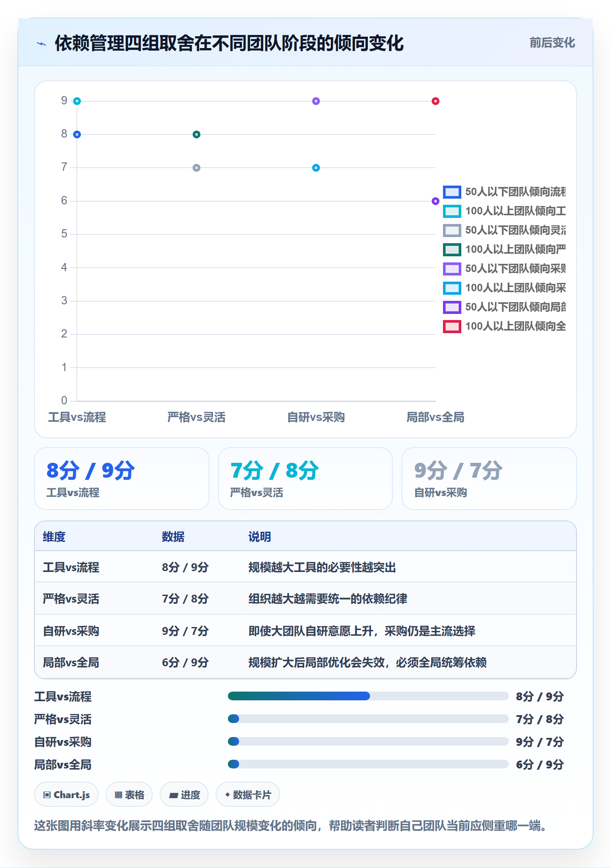Open the 7分 / 8分 严格vs灵活 stat card
This screenshot has height=868, width=611.
tap(305, 479)
